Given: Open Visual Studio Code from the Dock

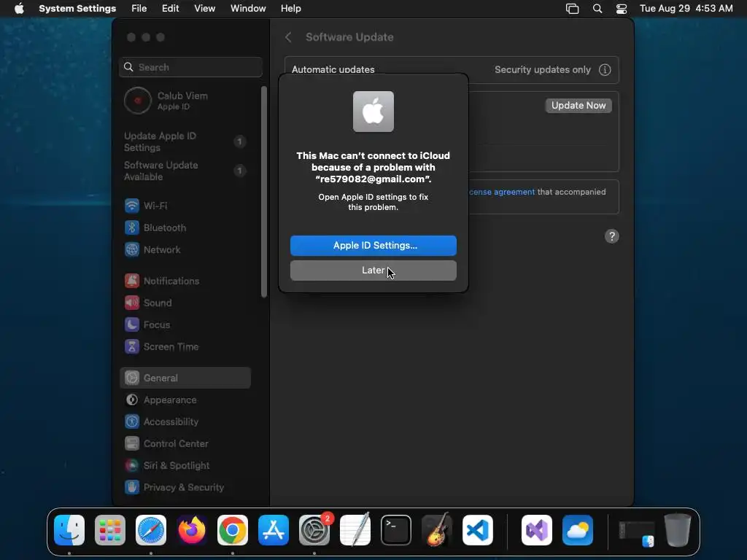Looking at the screenshot, I should 478,530.
